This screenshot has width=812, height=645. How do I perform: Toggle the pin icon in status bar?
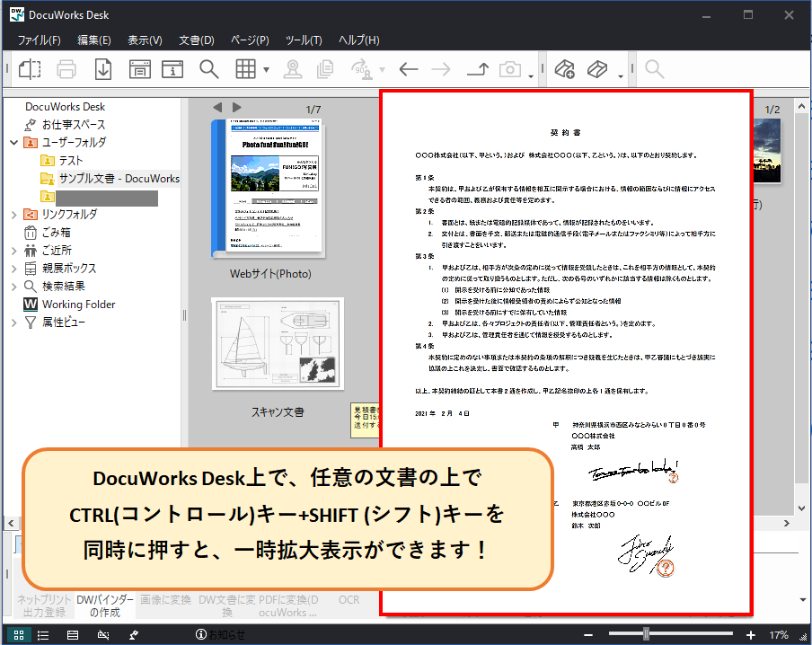[134, 634]
